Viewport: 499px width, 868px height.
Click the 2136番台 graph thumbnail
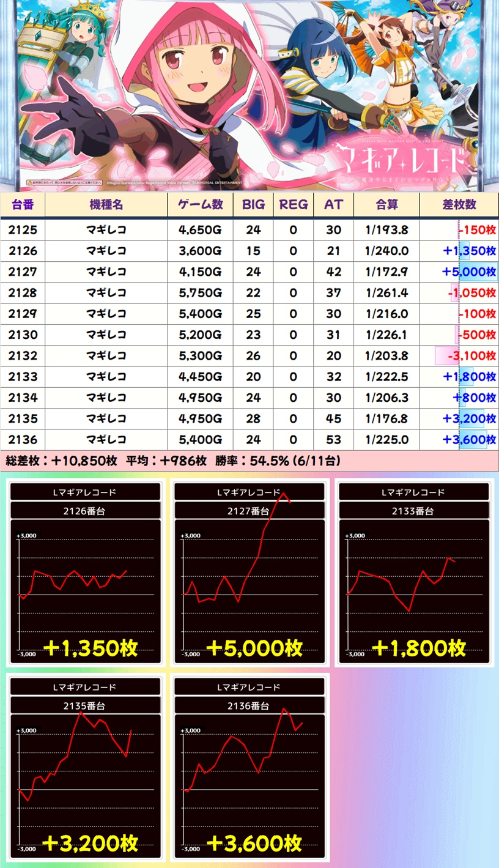249,768
